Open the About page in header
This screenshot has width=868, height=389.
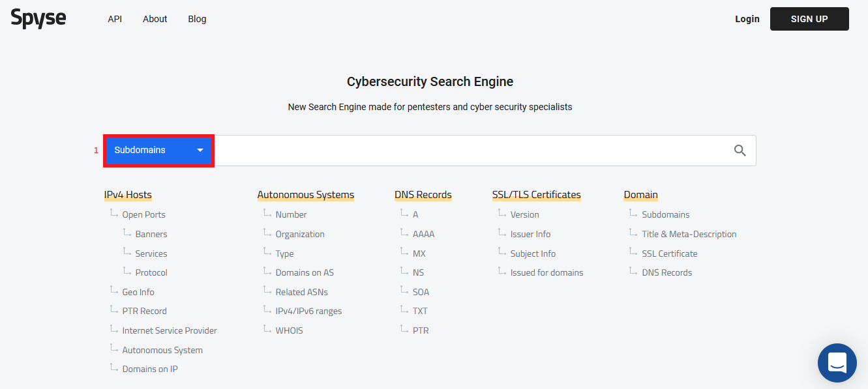tap(155, 19)
